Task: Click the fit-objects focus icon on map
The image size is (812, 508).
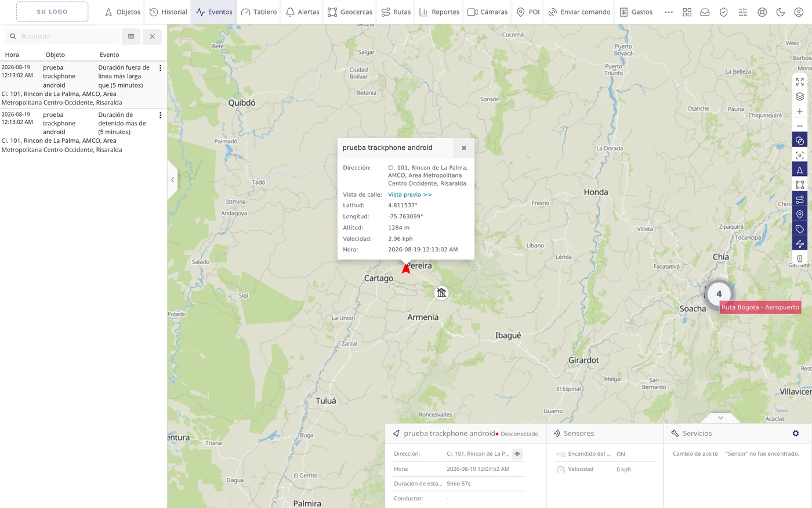Action: coord(800,155)
